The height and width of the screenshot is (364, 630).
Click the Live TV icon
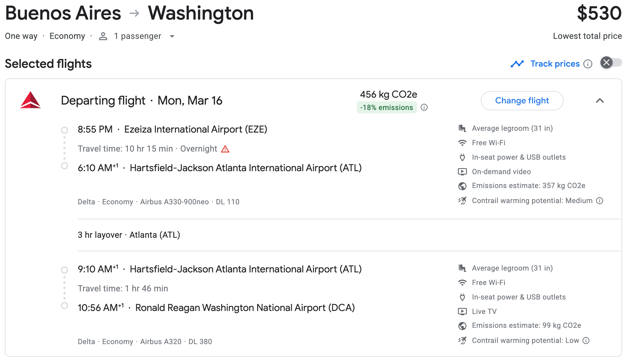(462, 312)
